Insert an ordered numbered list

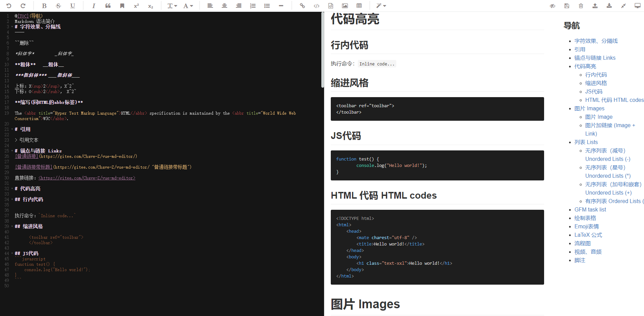(253, 6)
